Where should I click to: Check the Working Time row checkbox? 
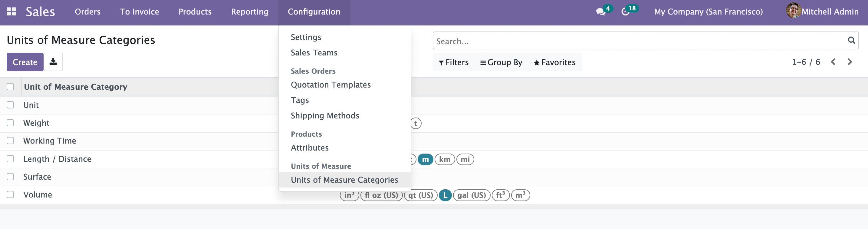[11, 141]
